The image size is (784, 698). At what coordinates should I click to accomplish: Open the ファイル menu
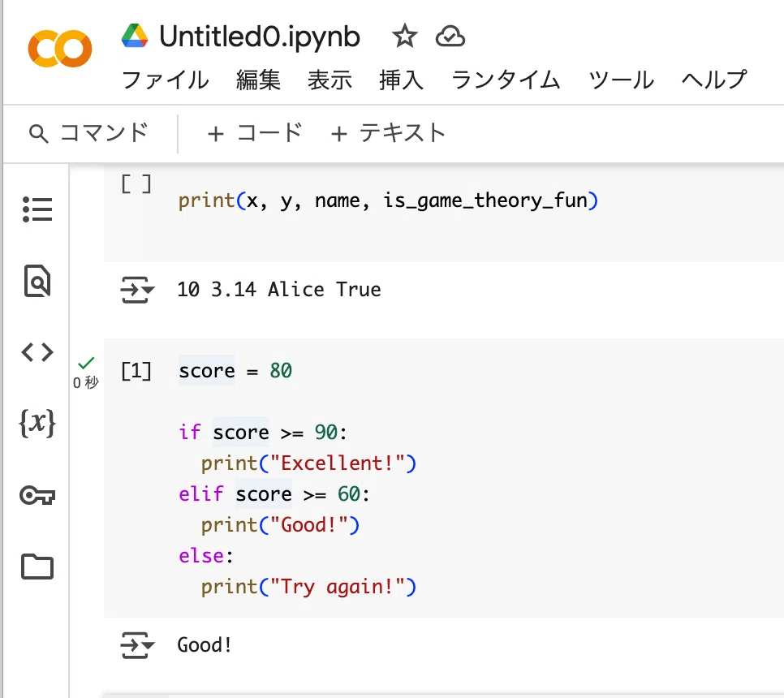point(166,80)
